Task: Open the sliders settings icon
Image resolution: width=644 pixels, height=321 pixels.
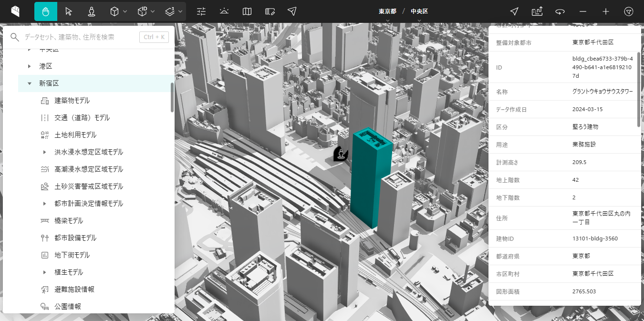Action: coord(201,11)
